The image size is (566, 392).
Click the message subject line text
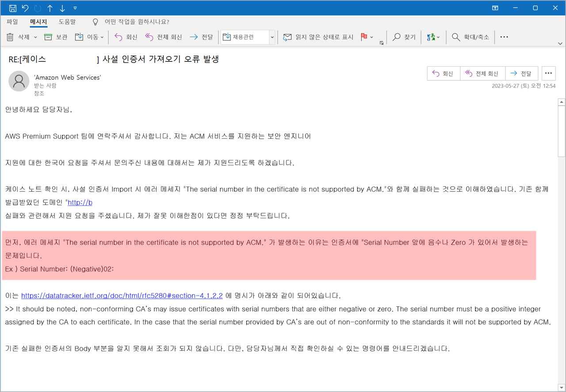pos(114,59)
